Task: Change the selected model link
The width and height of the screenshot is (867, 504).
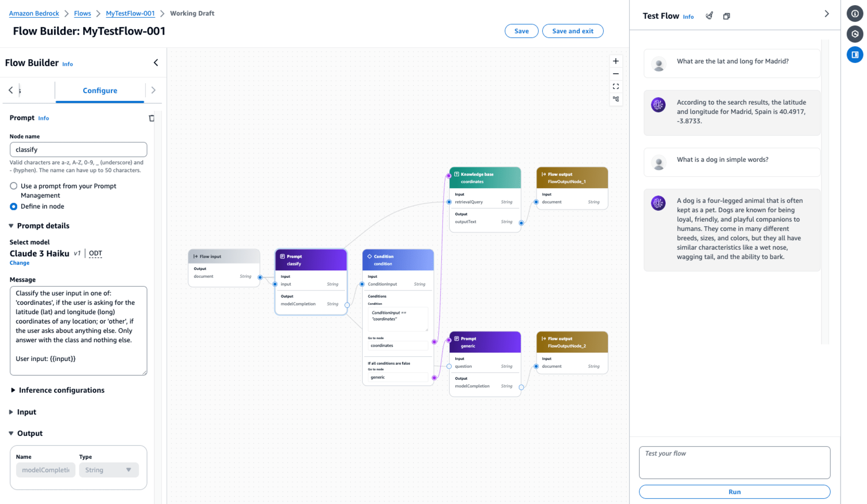Action: [20, 263]
